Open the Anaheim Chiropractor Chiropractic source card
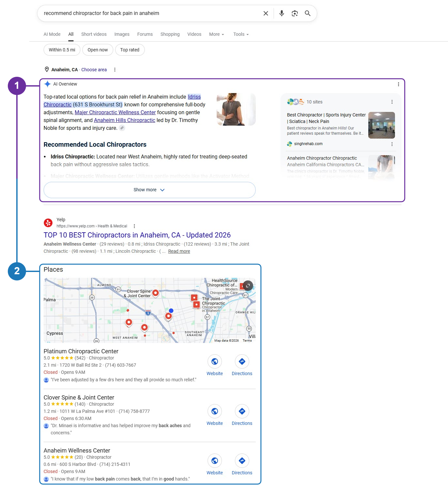 pos(322,158)
